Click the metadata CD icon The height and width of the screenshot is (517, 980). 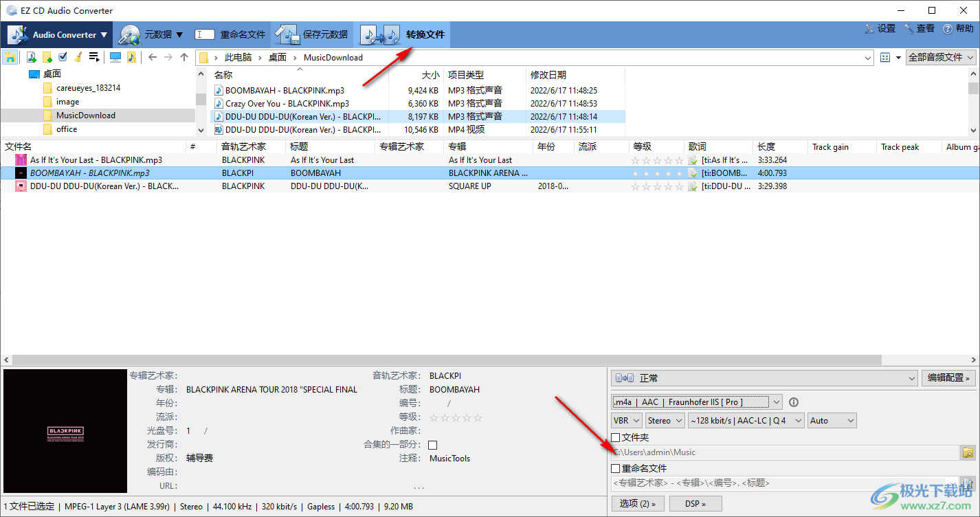[x=129, y=34]
